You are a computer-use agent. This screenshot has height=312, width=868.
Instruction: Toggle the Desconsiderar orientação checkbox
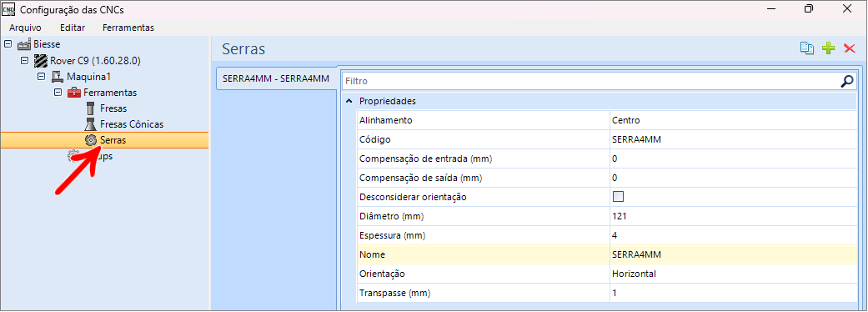[x=618, y=197]
